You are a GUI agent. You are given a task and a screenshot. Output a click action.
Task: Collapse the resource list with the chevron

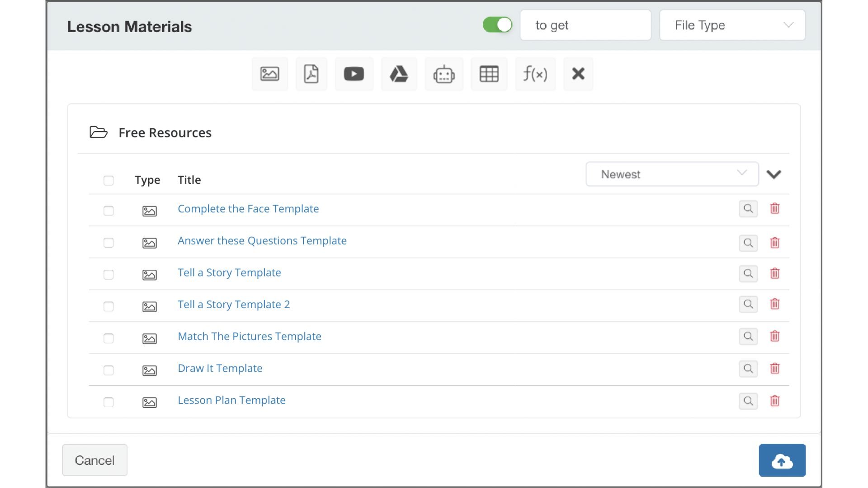click(x=774, y=174)
